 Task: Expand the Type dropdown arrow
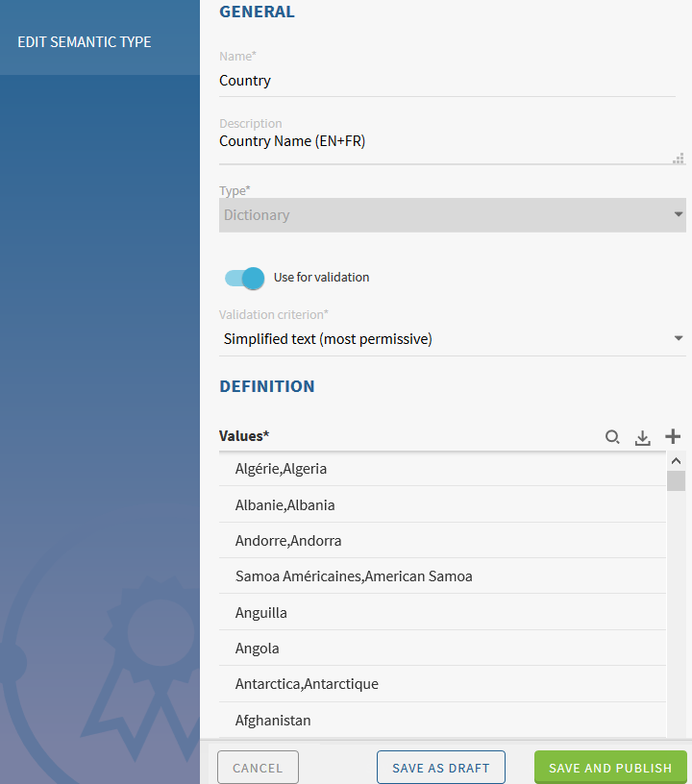click(678, 214)
